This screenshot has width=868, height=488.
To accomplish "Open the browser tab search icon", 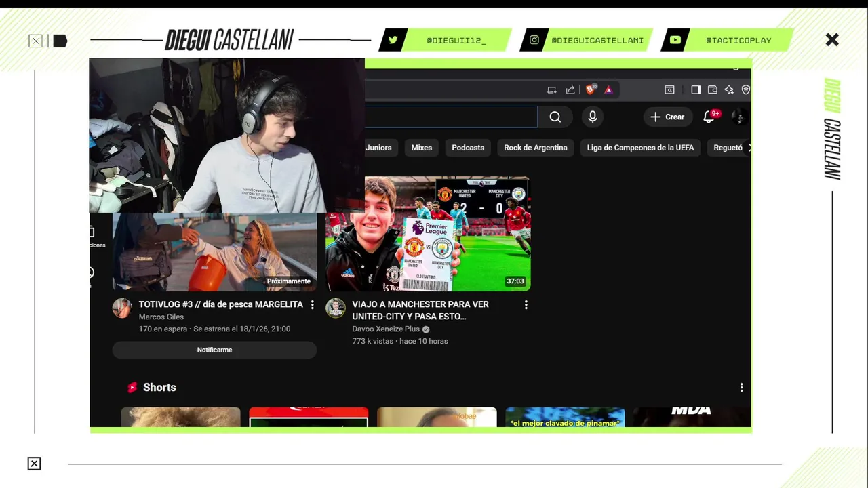I will pos(669,89).
